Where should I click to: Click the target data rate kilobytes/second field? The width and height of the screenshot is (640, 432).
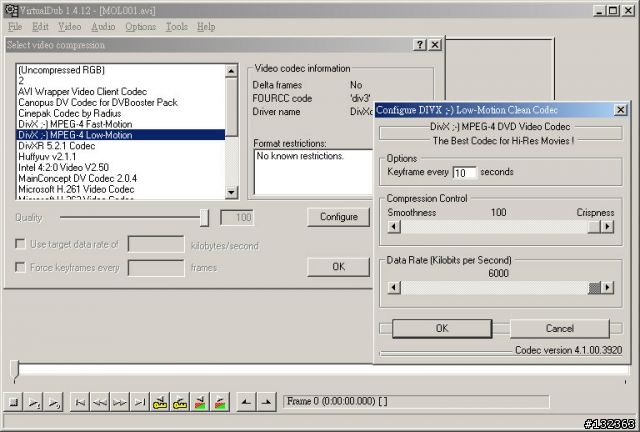[156, 245]
